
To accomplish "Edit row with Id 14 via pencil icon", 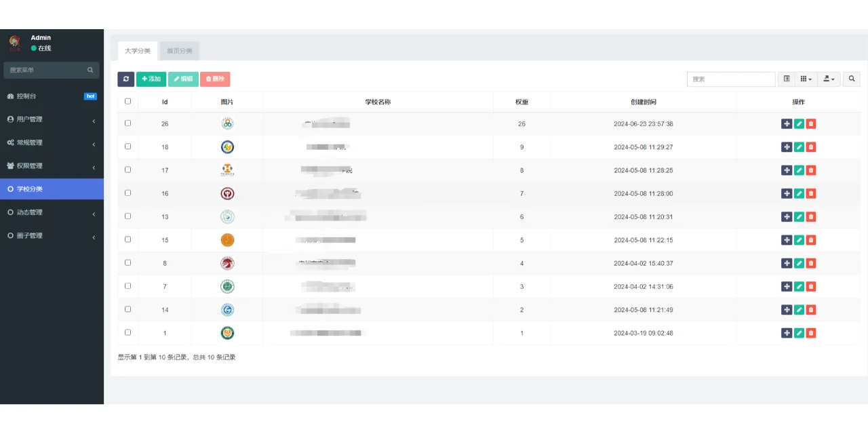I will tap(799, 310).
